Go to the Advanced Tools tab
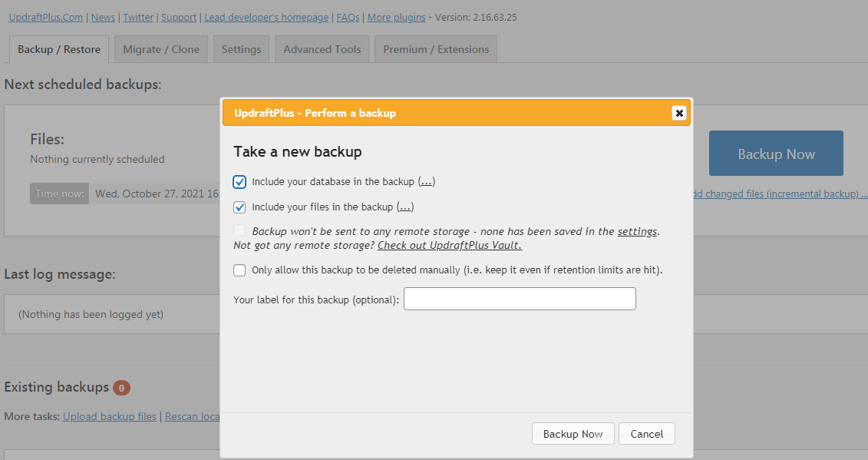The image size is (868, 460). tap(322, 49)
